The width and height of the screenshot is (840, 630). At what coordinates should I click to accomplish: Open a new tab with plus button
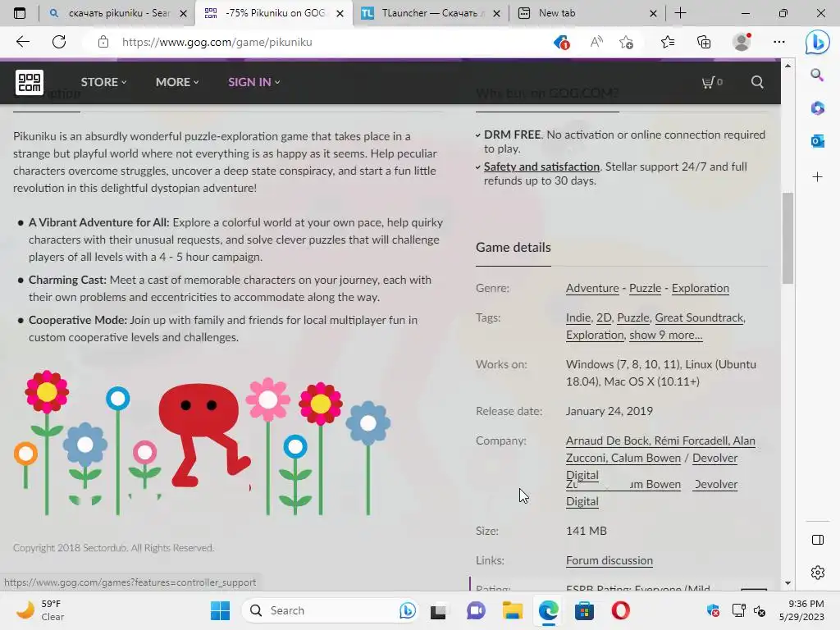click(x=680, y=13)
